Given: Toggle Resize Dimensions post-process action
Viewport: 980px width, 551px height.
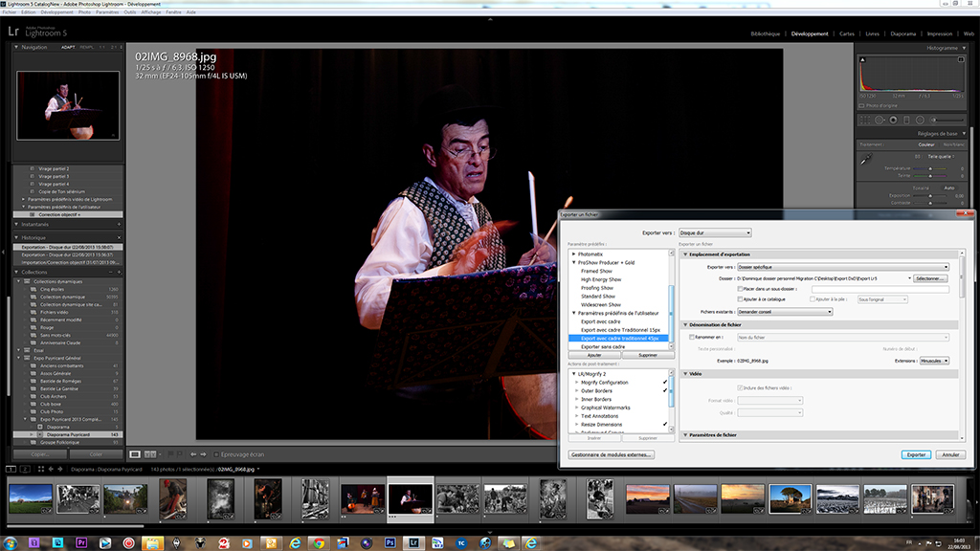Looking at the screenshot, I should click(664, 424).
